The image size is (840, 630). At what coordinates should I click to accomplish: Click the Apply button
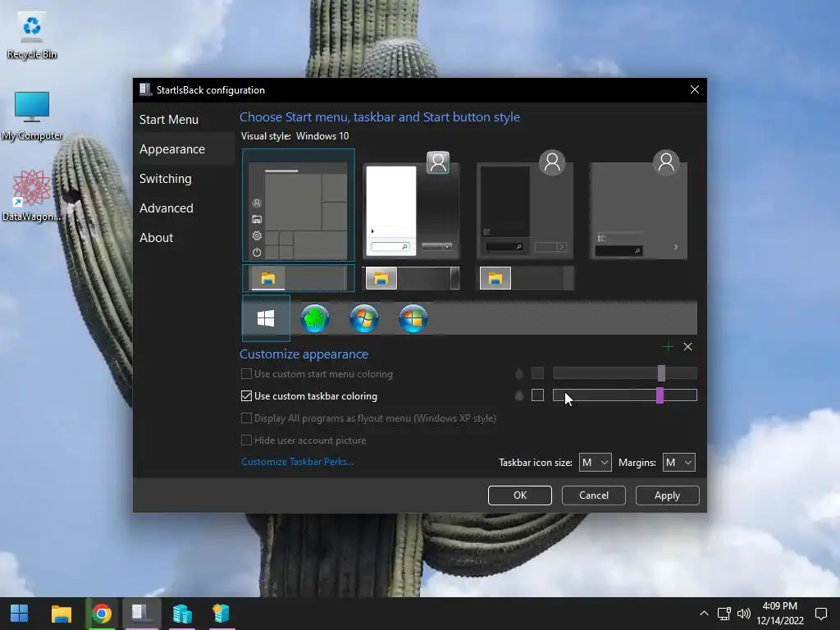click(x=667, y=495)
